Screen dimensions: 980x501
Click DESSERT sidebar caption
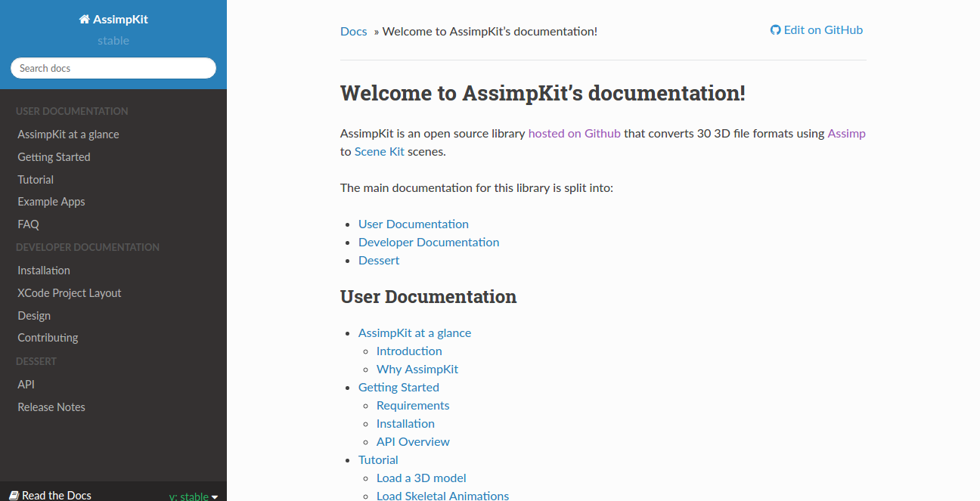coord(36,361)
